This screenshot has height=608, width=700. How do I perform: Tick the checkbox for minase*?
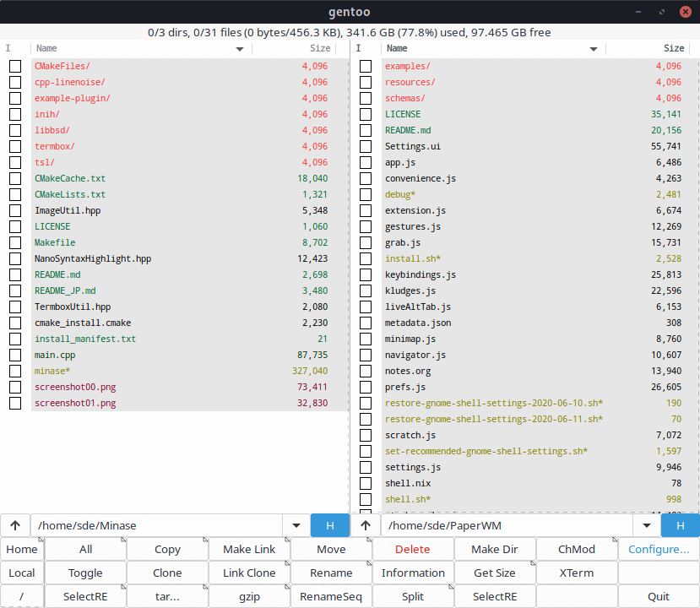[15, 371]
